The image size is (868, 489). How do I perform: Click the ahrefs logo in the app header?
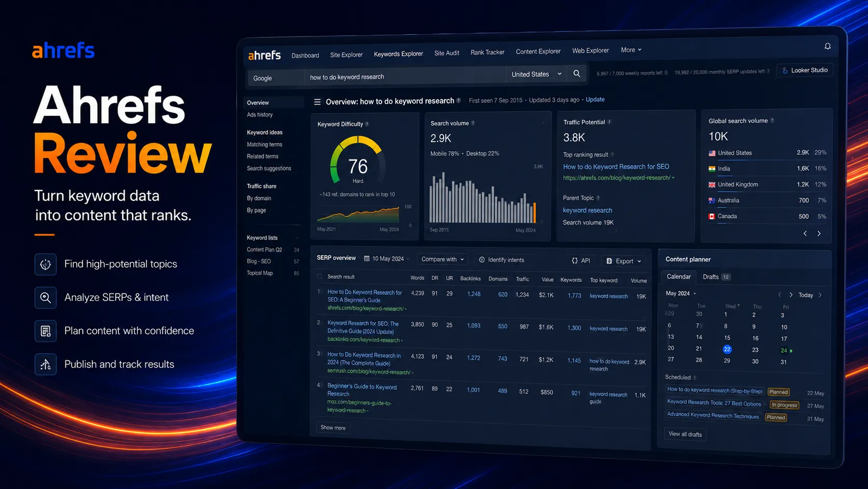(x=264, y=55)
